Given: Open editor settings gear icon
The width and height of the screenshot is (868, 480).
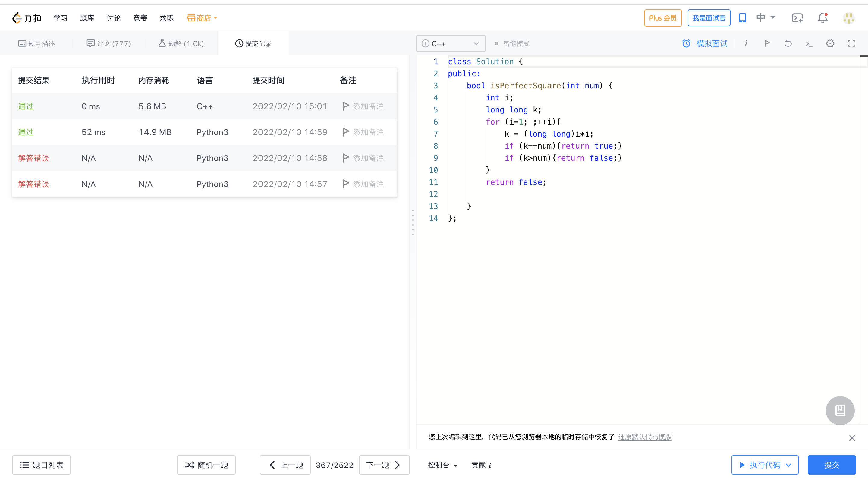Looking at the screenshot, I should pyautogui.click(x=830, y=43).
